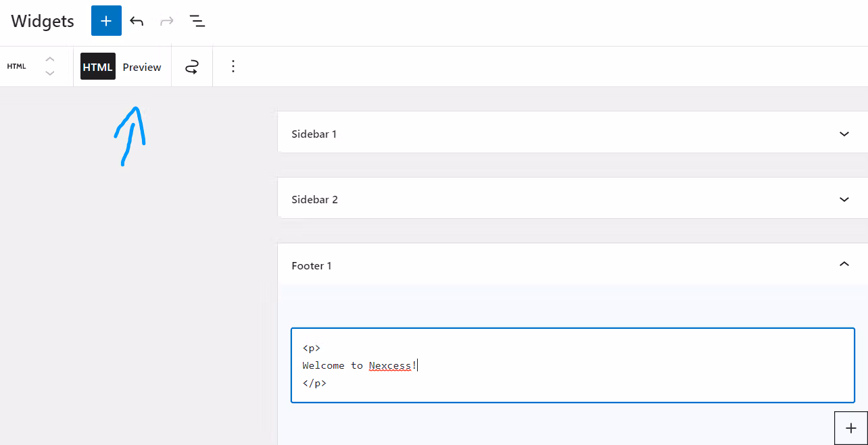This screenshot has height=445, width=868.
Task: Open the block options three-dot menu
Action: coord(233,66)
